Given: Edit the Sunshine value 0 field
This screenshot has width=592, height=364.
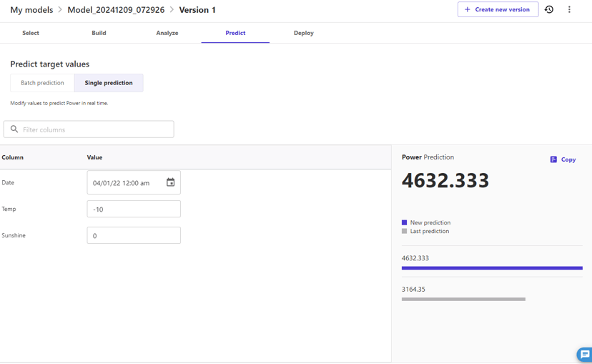Looking at the screenshot, I should point(134,235).
